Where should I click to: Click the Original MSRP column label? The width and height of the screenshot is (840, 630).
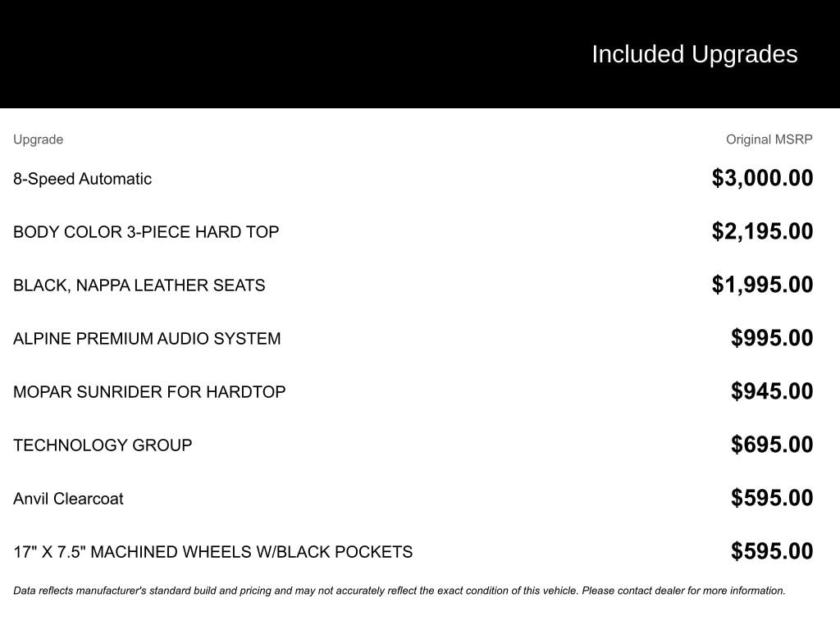point(769,139)
